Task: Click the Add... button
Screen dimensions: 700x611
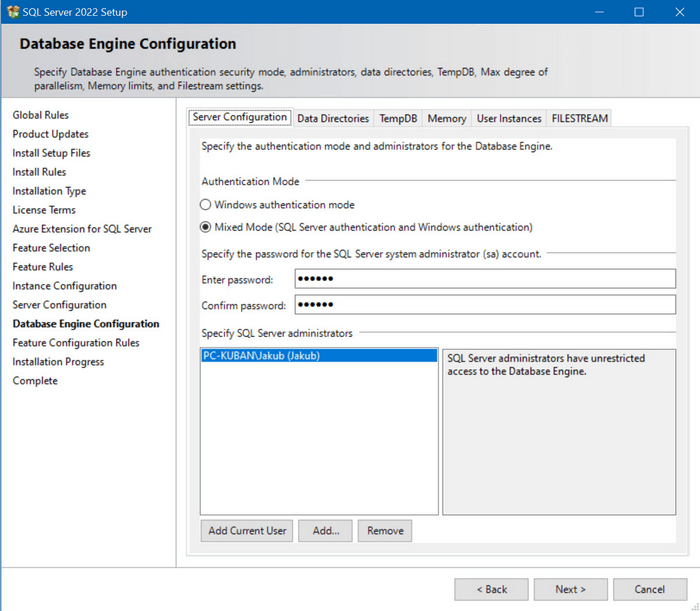Action: (326, 531)
